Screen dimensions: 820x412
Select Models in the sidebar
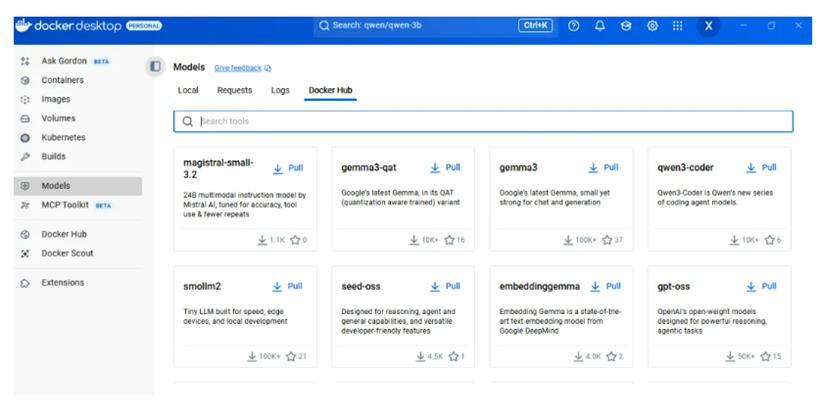[78, 186]
